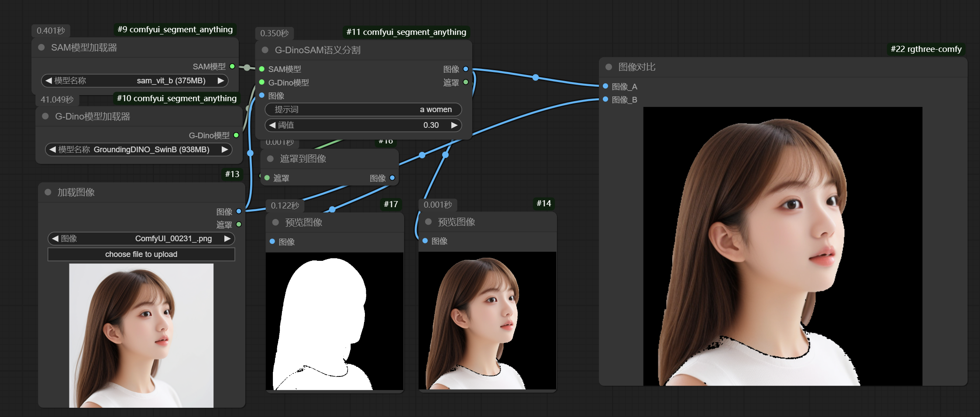The image size is (980, 417).
Task: Open the ComfyUI_00231_.png image dropdown
Action: [x=141, y=239]
